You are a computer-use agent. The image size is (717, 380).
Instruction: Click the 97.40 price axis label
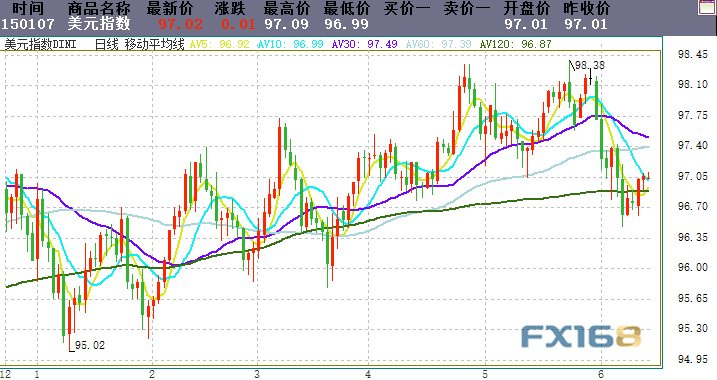click(x=693, y=145)
